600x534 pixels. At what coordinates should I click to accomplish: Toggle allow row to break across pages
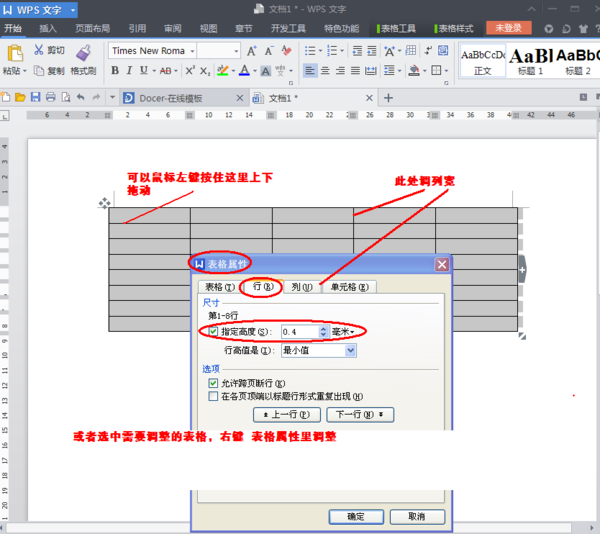coord(213,383)
